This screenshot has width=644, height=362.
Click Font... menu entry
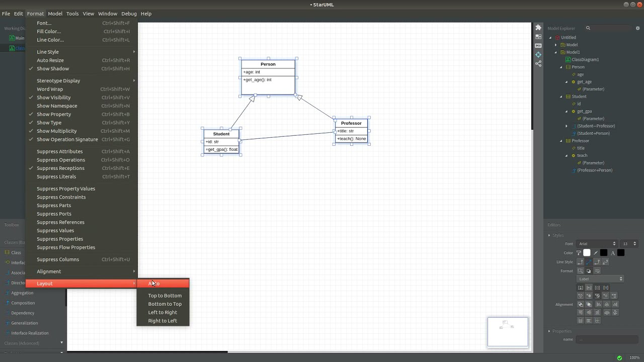click(x=82, y=23)
